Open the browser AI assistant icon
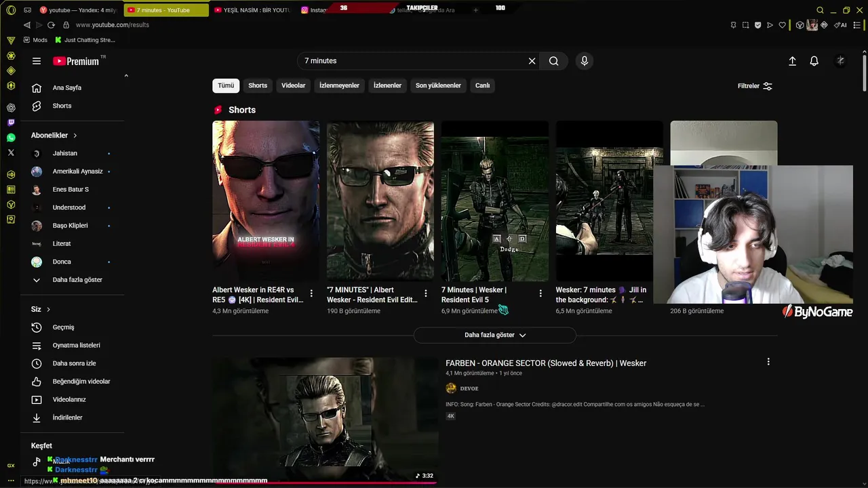 coord(841,25)
